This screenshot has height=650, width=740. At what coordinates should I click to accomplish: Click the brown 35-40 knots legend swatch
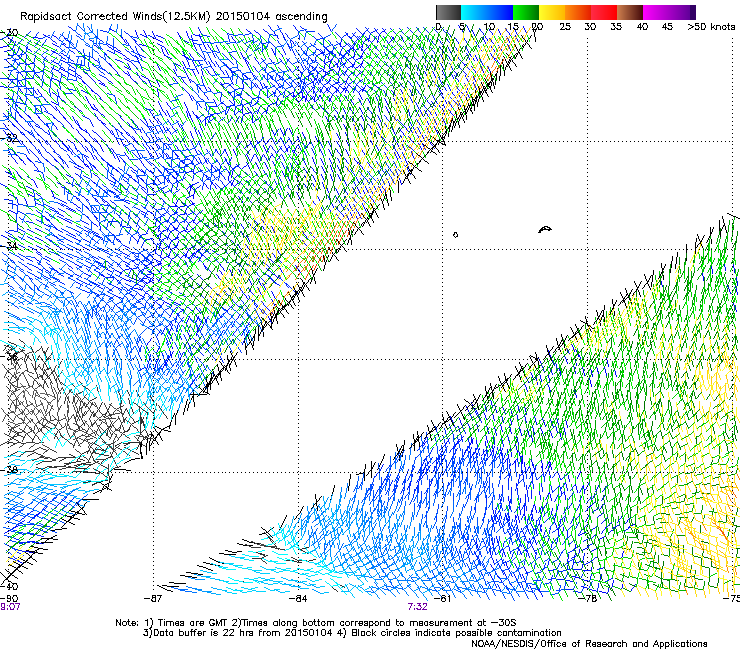[630, 12]
